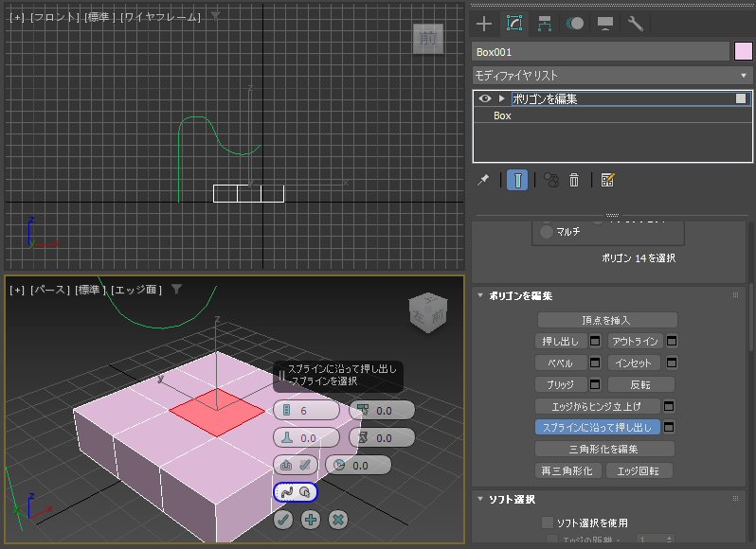This screenshot has width=756, height=549.
Task: Click caddy title pause handle
Action: 281,375
